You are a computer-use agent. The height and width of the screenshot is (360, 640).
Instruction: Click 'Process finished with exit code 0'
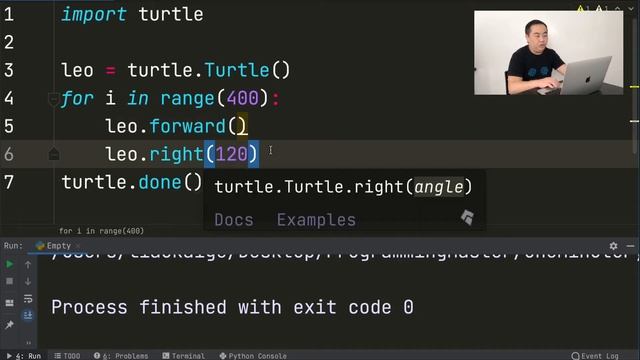tap(232, 307)
